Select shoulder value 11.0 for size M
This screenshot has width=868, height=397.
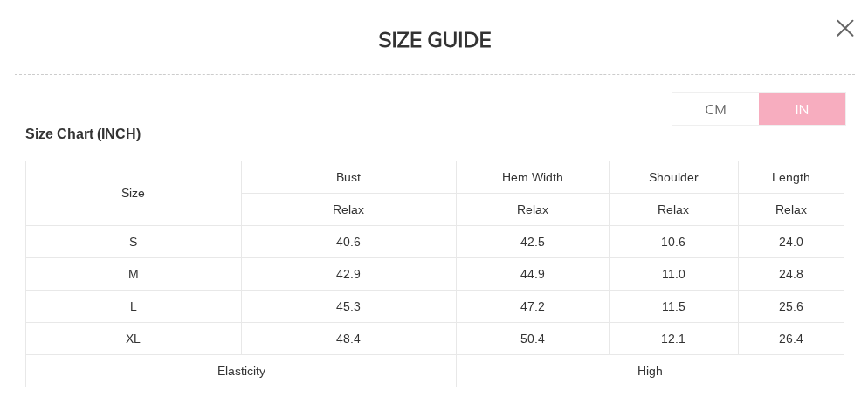(673, 274)
